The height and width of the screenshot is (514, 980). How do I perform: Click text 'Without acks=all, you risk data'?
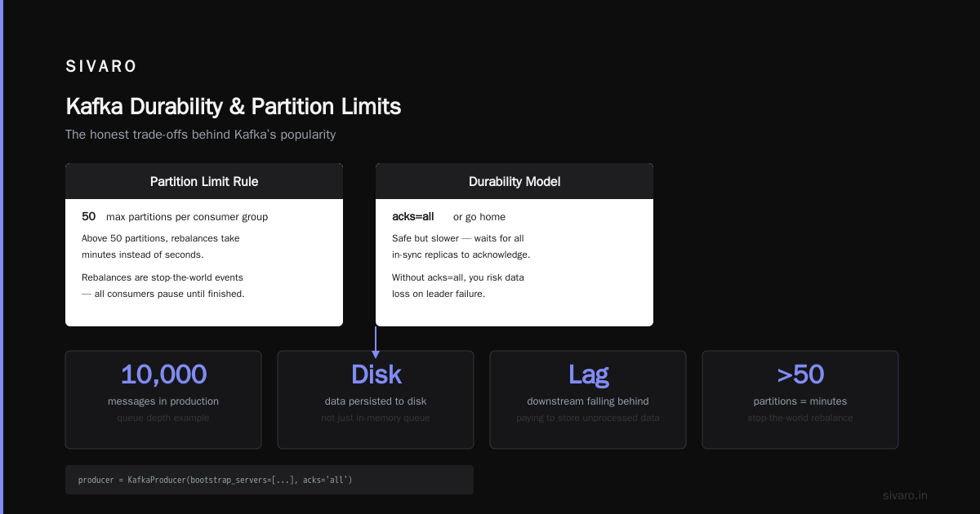tap(458, 277)
